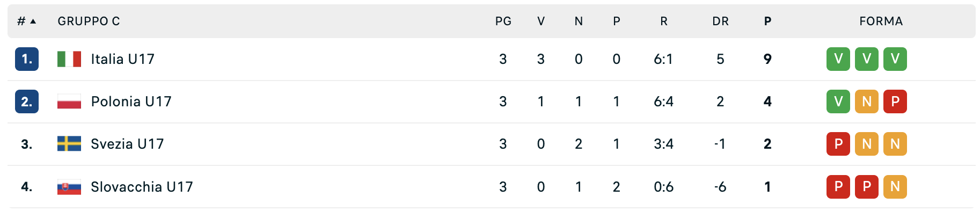Open the Slovacchia U17 team page

142,187
